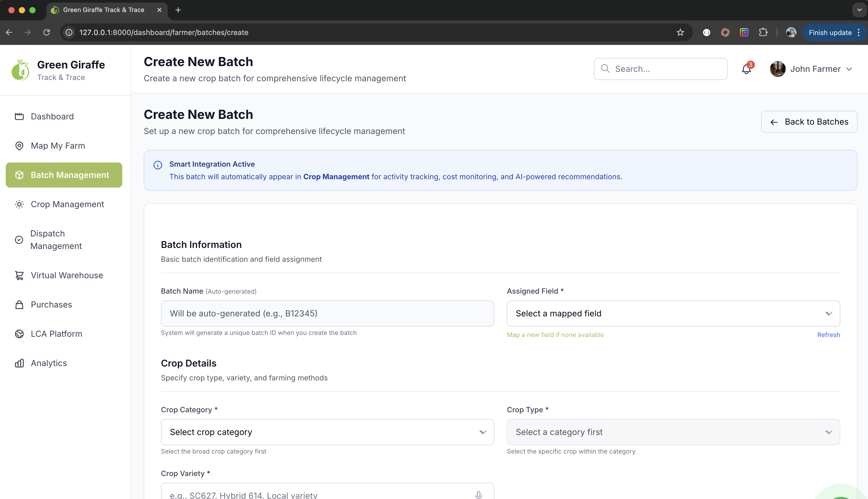The height and width of the screenshot is (499, 868).
Task: Bookmark this page with the star
Action: tap(680, 32)
